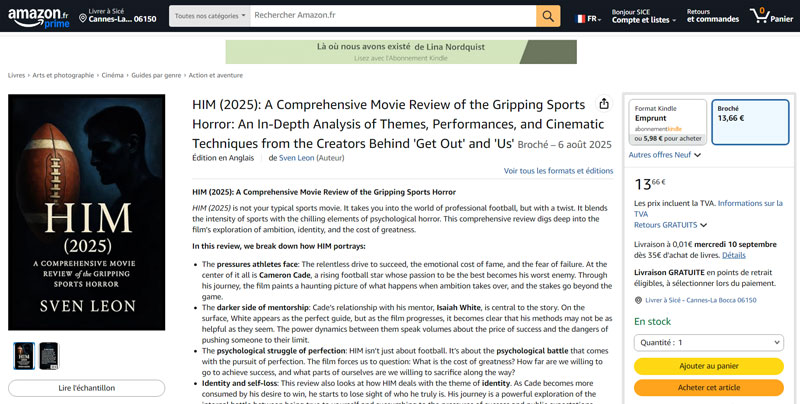Select the Format Kindle option
Image resolution: width=800 pixels, height=404 pixels.
coord(667,122)
